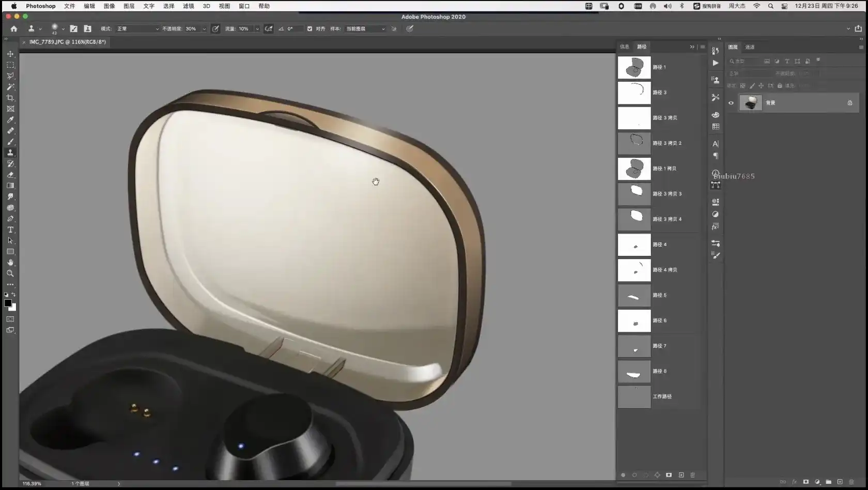Select the Eyedropper tool
Screen dimensions: 868x490
click(x=10, y=120)
